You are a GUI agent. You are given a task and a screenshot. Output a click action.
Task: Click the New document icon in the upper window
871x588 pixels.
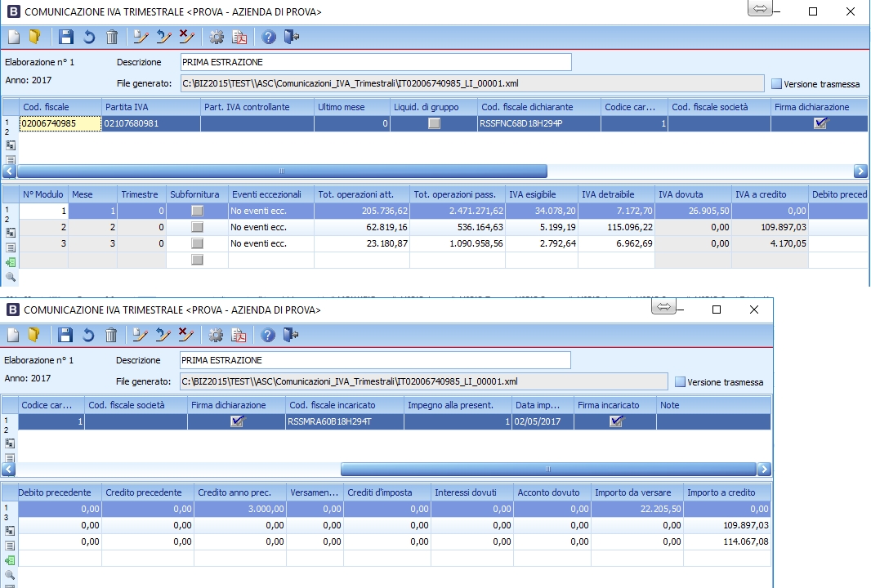click(13, 37)
